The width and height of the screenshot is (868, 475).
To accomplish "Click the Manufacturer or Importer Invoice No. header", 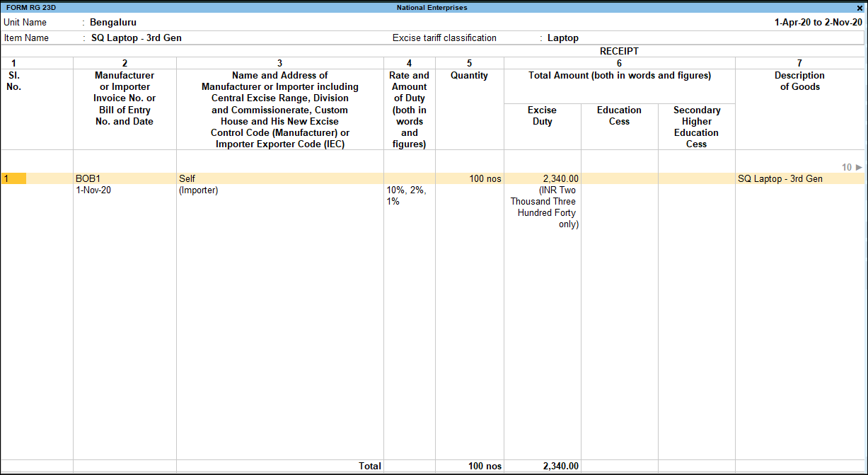I will (x=125, y=98).
